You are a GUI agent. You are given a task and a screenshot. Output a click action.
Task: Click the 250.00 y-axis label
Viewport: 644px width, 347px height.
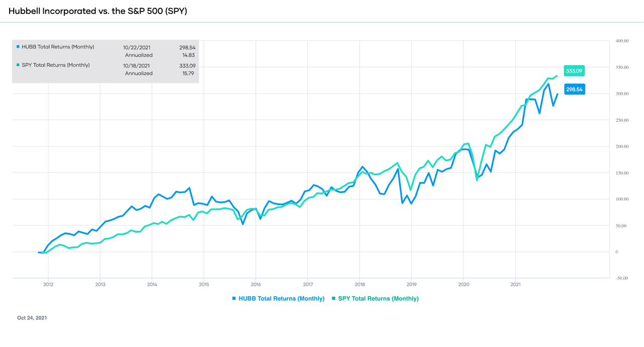click(x=622, y=120)
